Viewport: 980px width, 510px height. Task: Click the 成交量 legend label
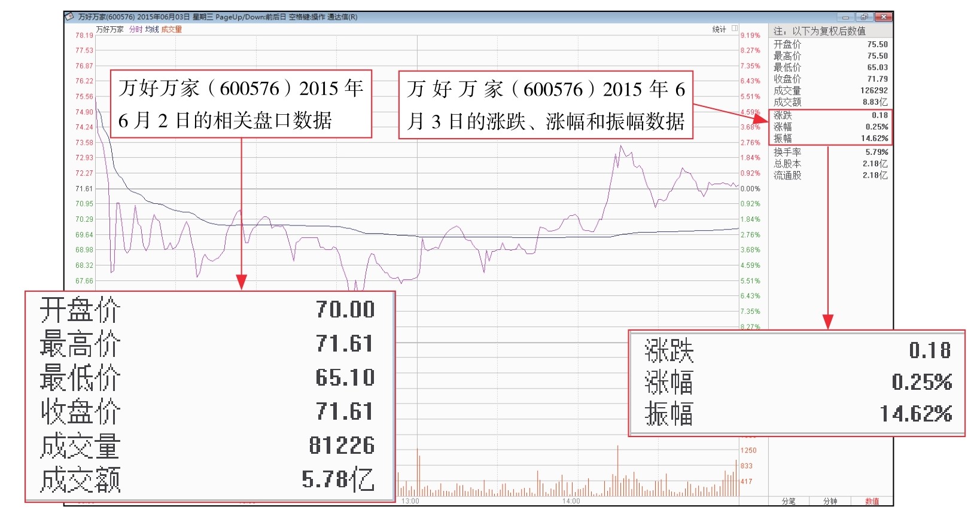171,29
